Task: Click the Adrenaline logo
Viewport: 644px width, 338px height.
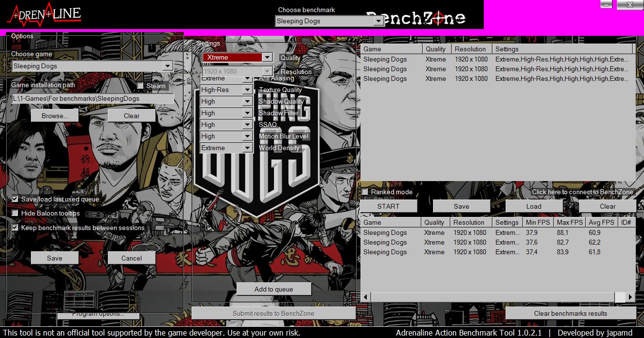Action: (44, 14)
